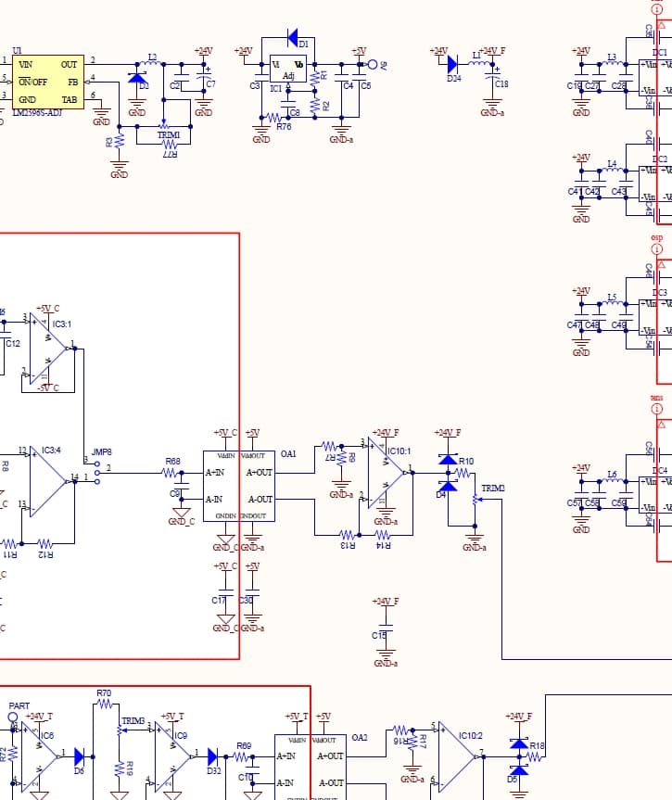Select polarized capacitor C7
This screenshot has width=672, height=800.
coord(204,78)
